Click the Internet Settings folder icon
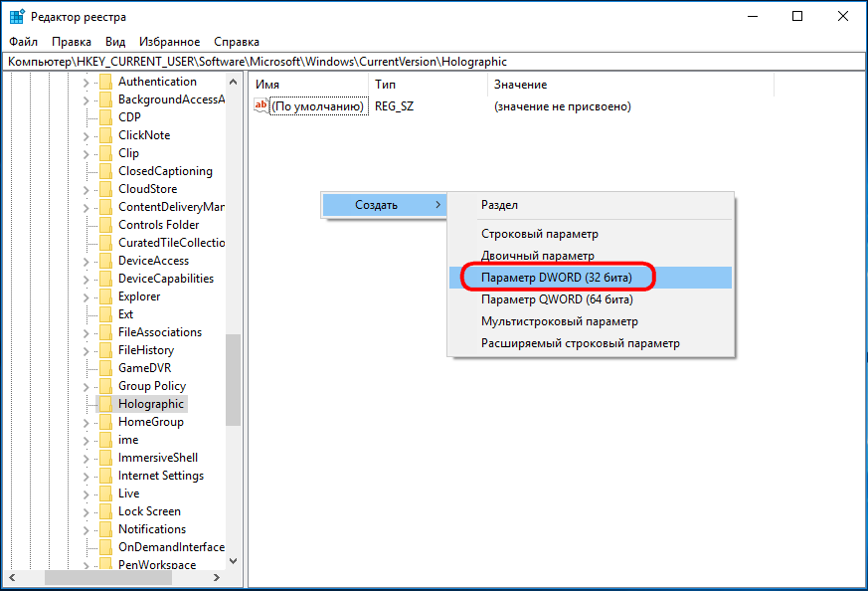 [105, 476]
